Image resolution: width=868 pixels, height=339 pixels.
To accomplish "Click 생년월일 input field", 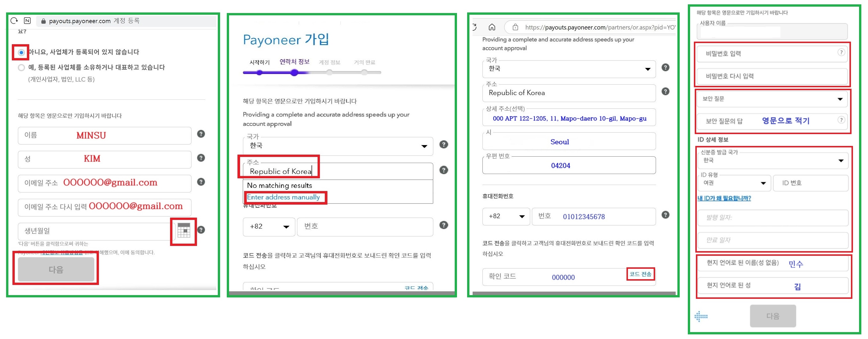I will [x=96, y=231].
